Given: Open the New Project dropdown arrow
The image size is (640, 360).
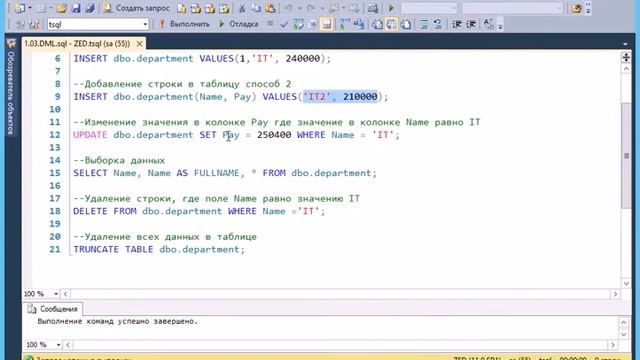Looking at the screenshot, I should [30, 8].
